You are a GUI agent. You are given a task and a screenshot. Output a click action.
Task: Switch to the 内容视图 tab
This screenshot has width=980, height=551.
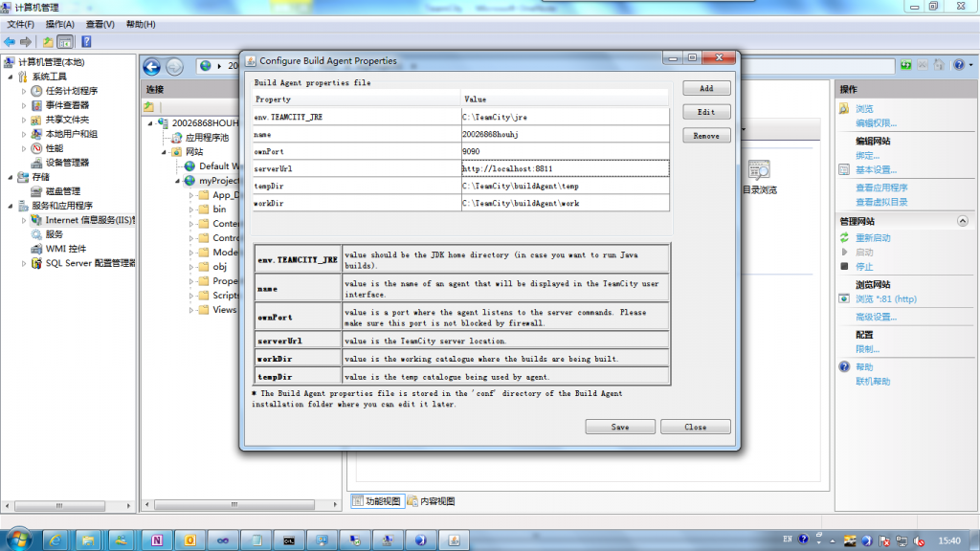point(432,501)
